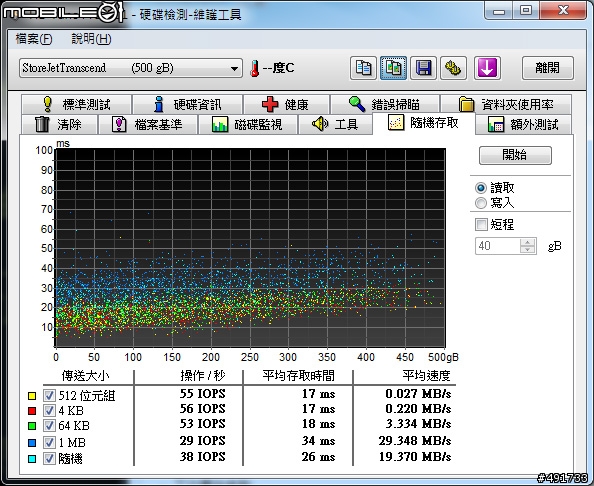Click the purple download arrow icon

(x=487, y=68)
